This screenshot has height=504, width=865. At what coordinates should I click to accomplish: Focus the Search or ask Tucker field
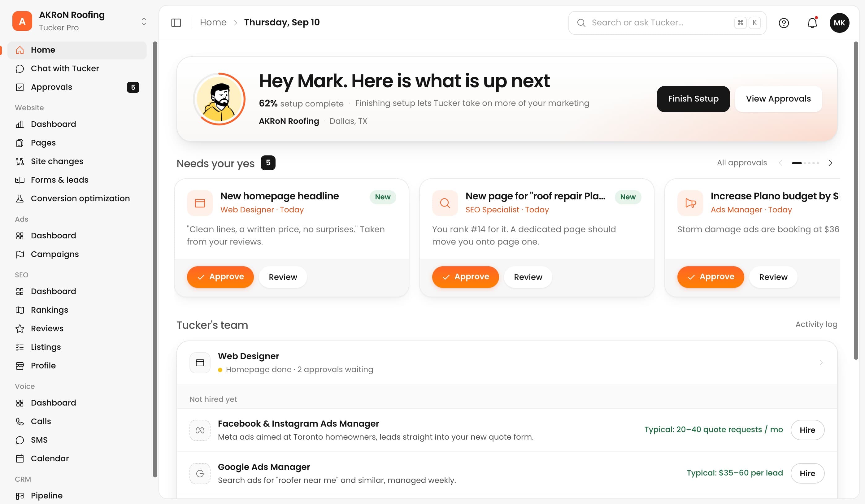click(667, 23)
